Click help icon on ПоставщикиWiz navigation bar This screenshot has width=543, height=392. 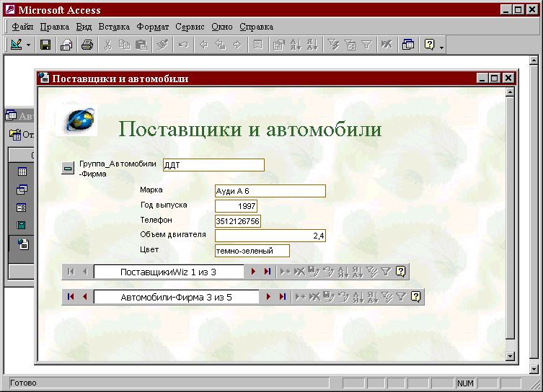[400, 272]
